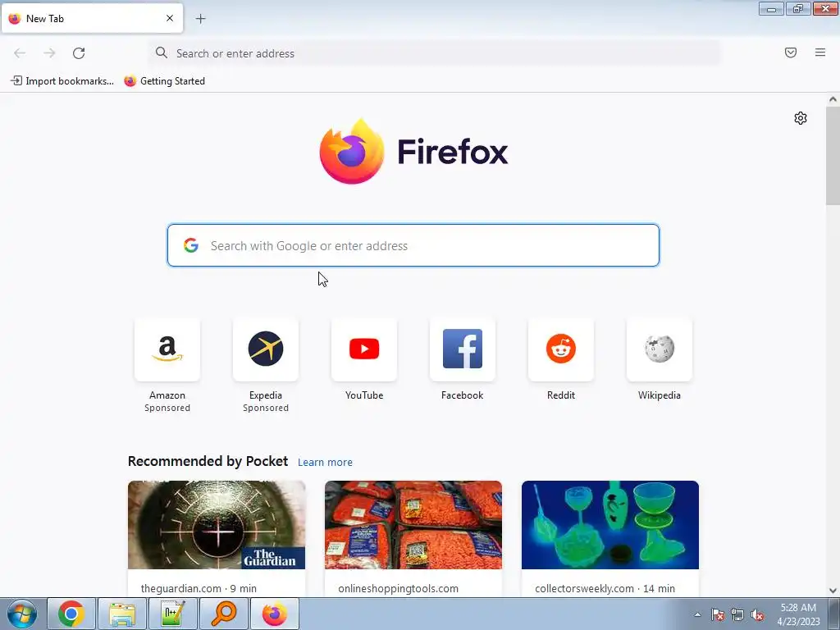This screenshot has height=630, width=840.
Task: Save to Pocket from toolbar icon
Action: pos(790,52)
